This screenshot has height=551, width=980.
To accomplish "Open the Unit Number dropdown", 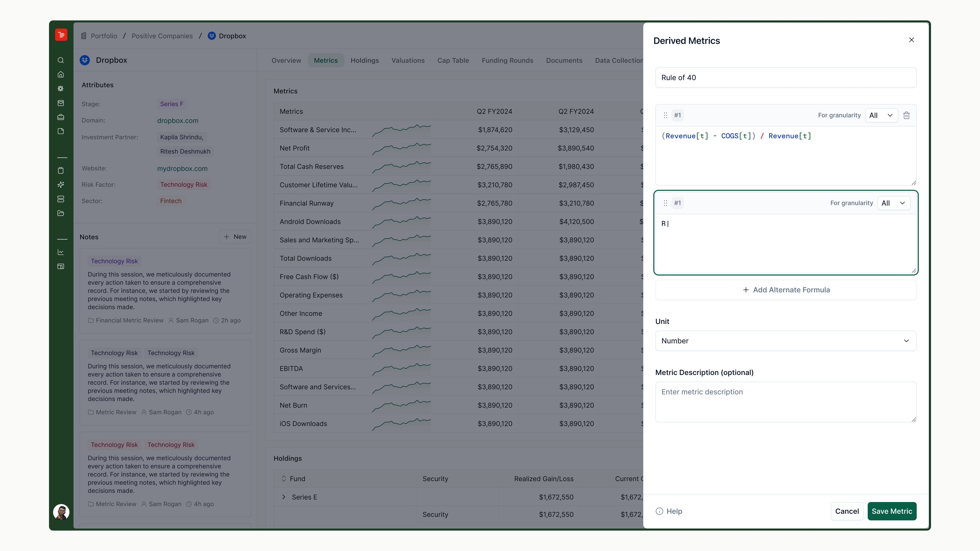I will coord(786,341).
